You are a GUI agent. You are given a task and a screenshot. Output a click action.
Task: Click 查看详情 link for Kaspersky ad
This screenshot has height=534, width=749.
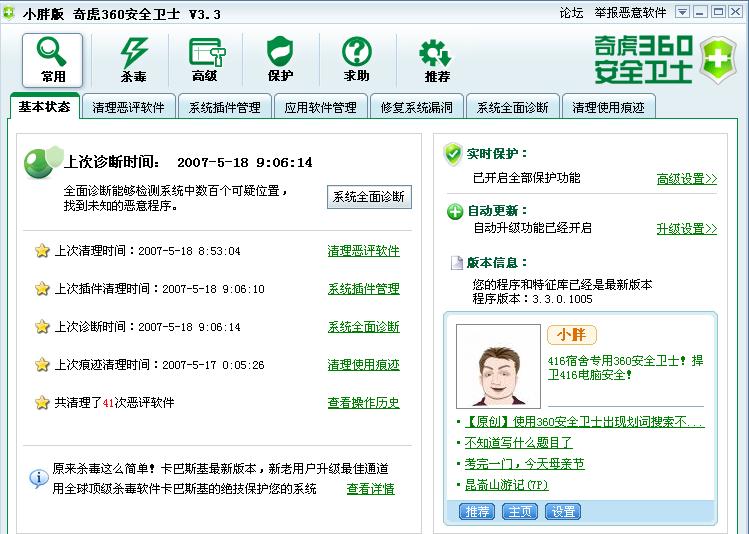pos(370,489)
